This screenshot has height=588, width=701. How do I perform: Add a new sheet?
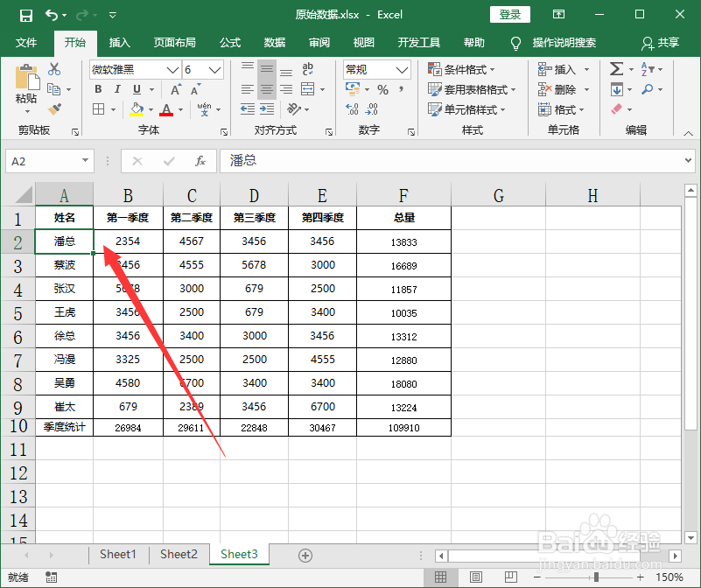[305, 556]
